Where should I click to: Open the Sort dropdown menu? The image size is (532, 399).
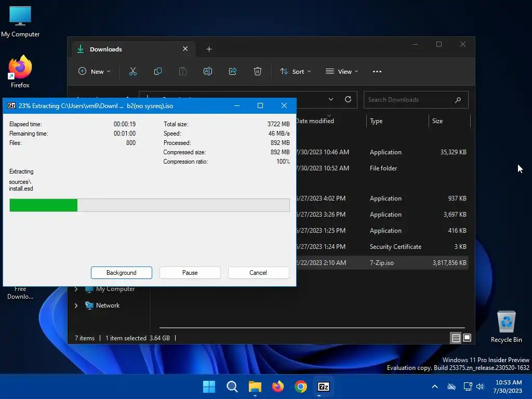[x=295, y=72]
